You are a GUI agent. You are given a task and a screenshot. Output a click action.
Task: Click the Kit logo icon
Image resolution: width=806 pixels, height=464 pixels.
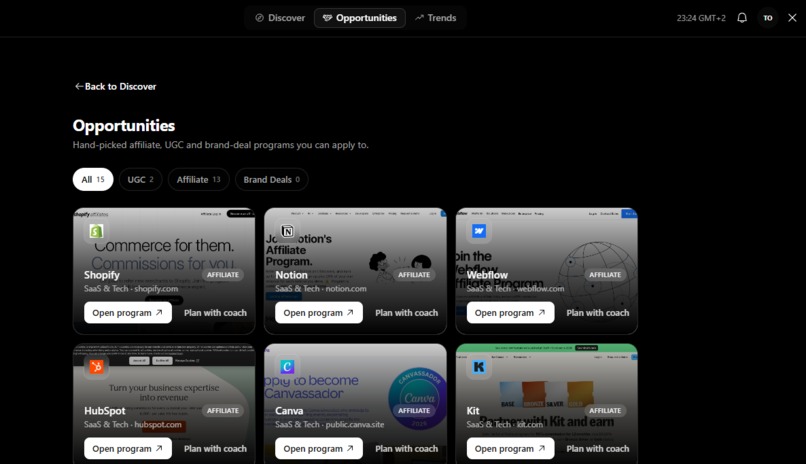tap(479, 367)
